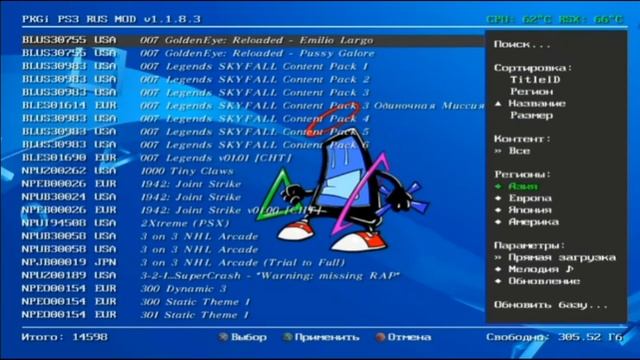Click the Итого: 14598 total counter
The width and height of the screenshot is (640, 360).
(x=64, y=337)
